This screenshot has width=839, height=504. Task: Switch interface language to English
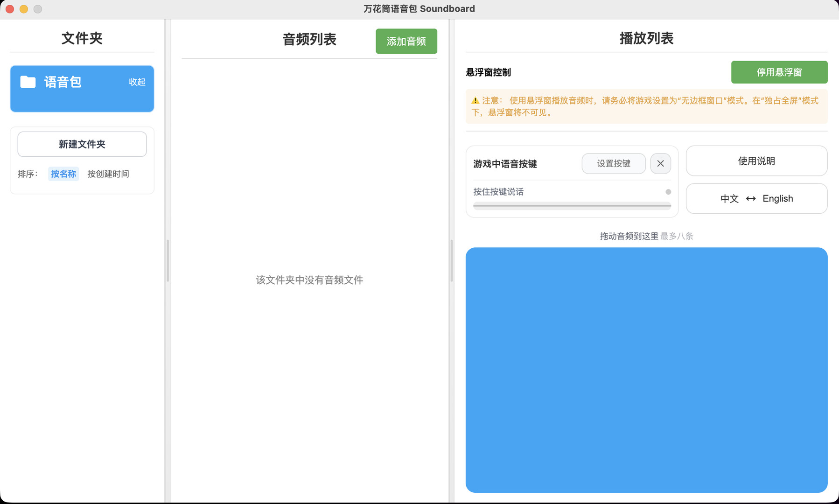[x=777, y=198]
